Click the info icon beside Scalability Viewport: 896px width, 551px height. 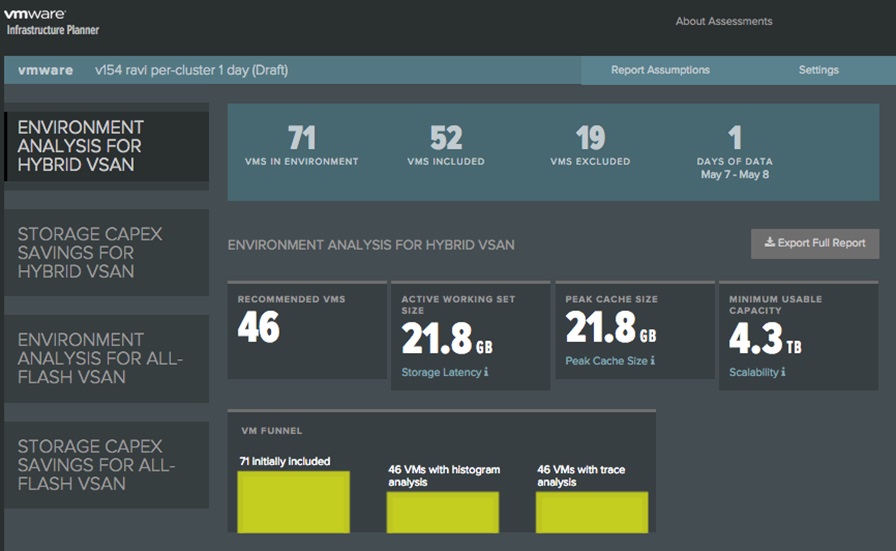tap(783, 372)
